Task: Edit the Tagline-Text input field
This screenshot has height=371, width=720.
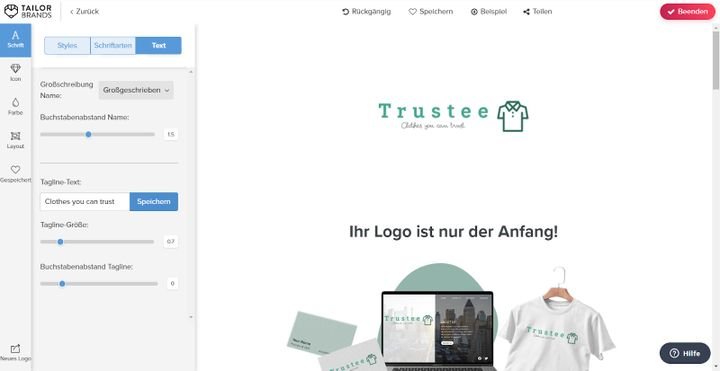Action: pyautogui.click(x=85, y=202)
